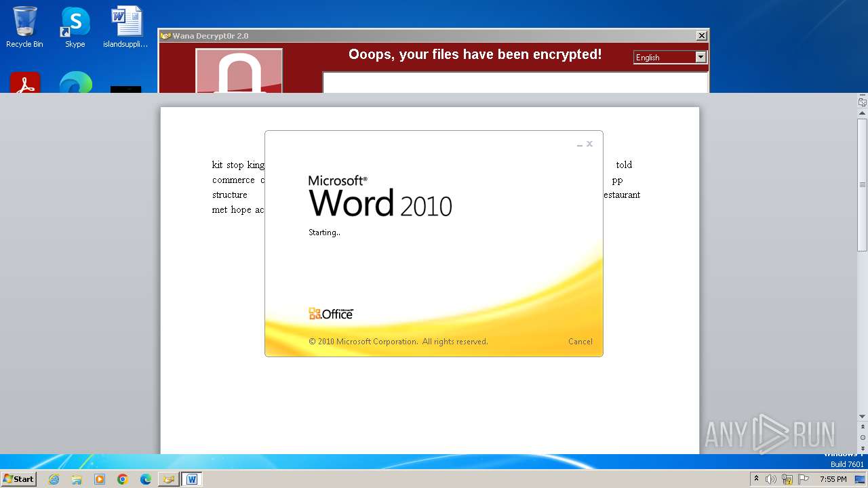Viewport: 868px width, 488px height.
Task: Open the Recycle Bin desktop icon
Action: point(24,27)
